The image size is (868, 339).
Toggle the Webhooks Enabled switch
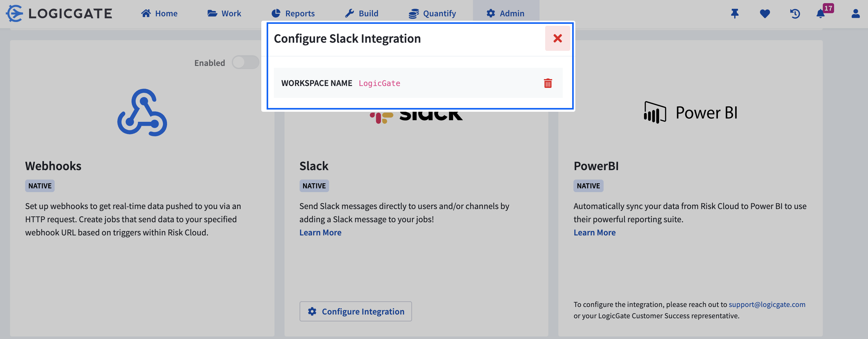tap(245, 62)
